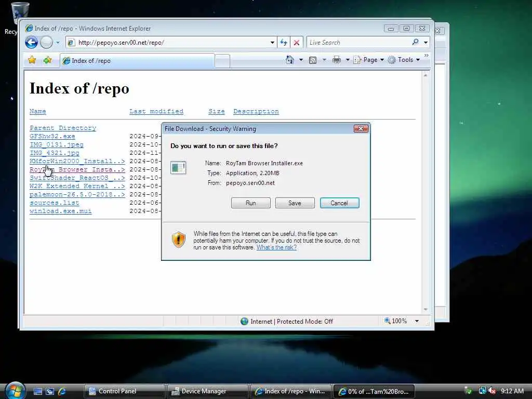Click the Stop loading red X icon
This screenshot has width=532, height=399.
point(297,43)
